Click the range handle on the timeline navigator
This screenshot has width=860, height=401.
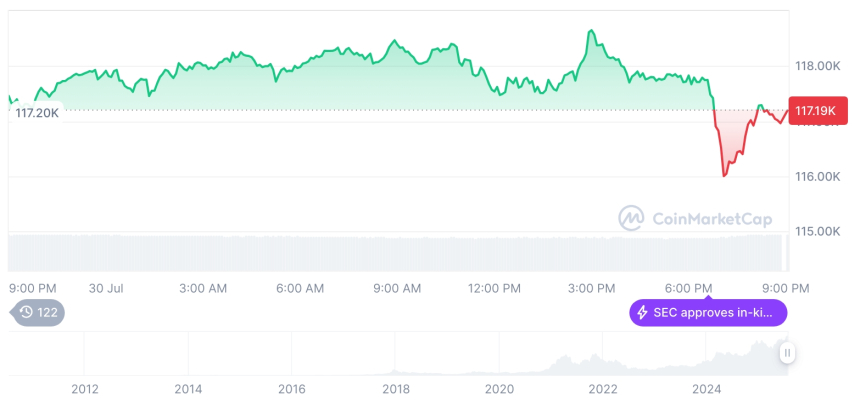[787, 353]
